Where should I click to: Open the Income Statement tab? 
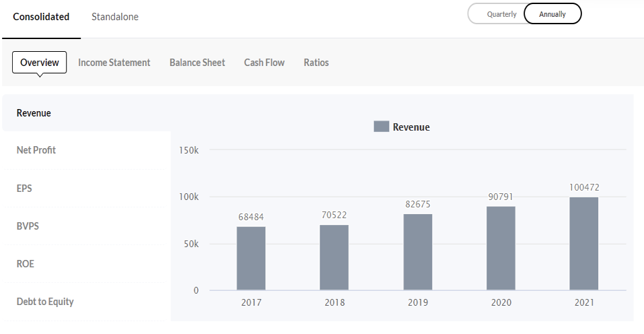[114, 63]
